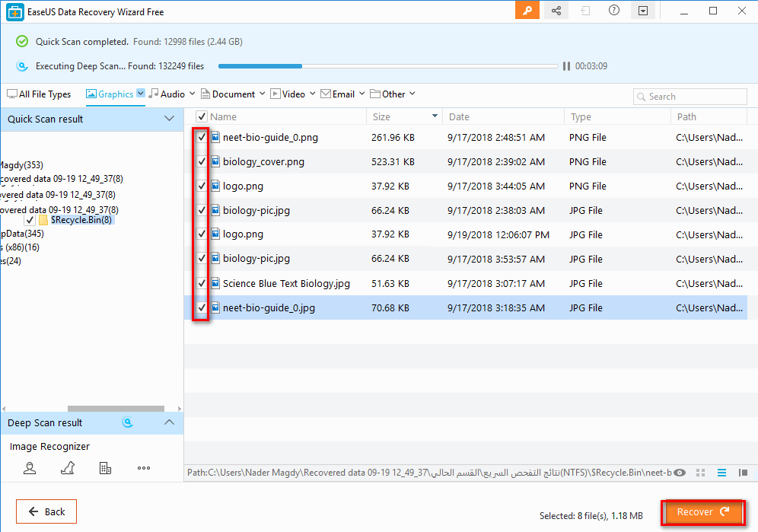
Task: Click the Quick Scan completed checkmark icon
Action: click(22, 42)
